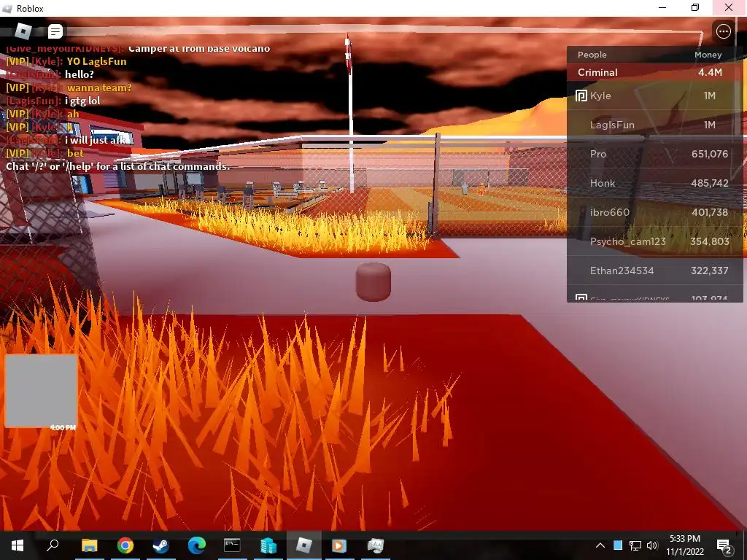Viewport: 747px width, 560px height.
Task: Minimize the Roblox window
Action: coord(662,7)
